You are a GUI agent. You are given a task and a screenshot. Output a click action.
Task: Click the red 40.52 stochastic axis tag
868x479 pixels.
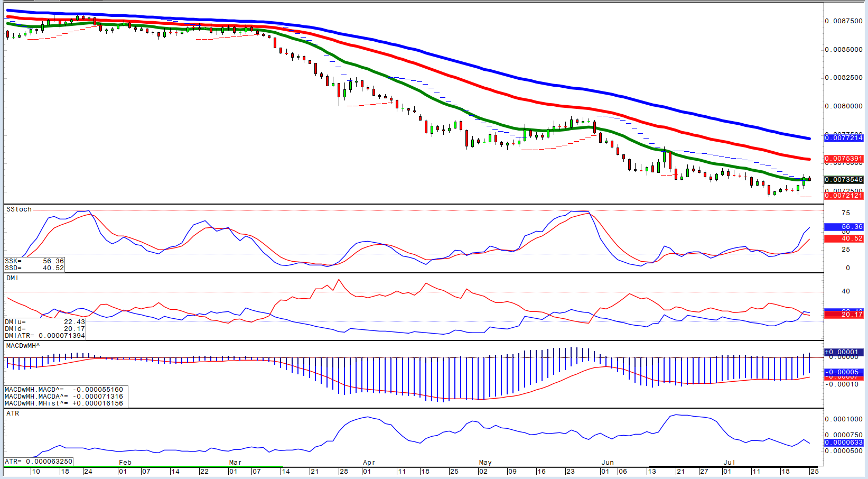844,239
